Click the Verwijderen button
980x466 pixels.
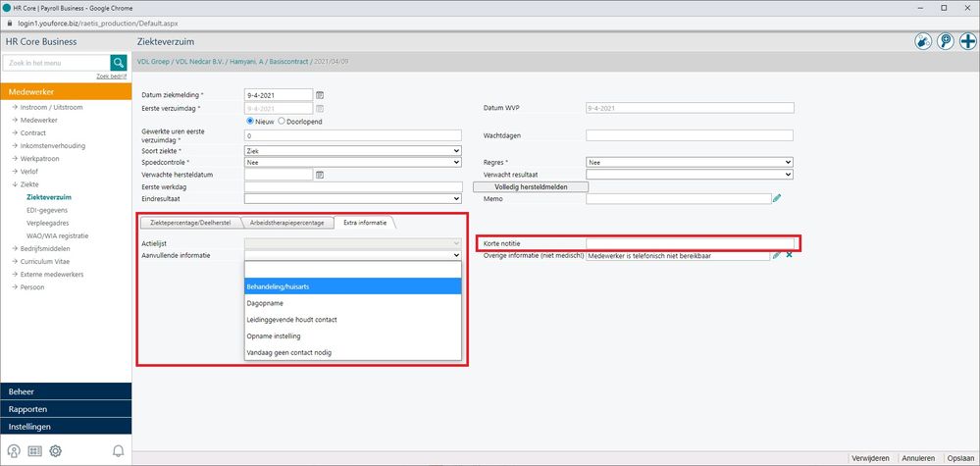[x=871, y=458]
